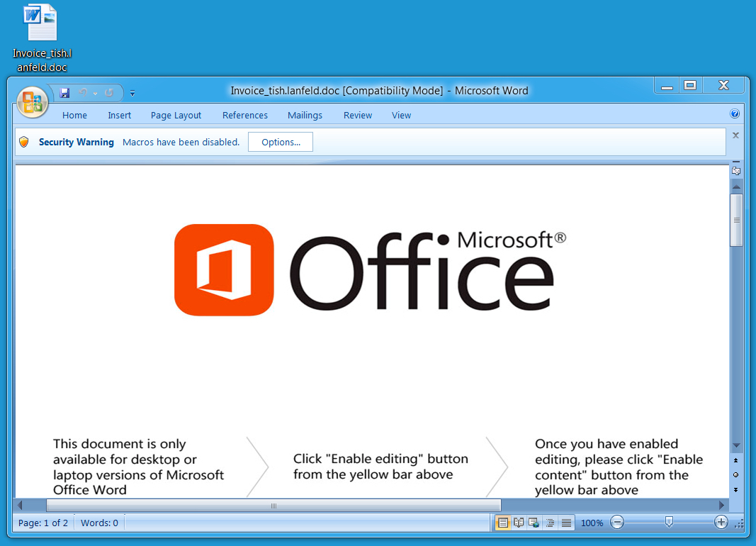Toggle the ruler view icon above scrollbar
Image resolution: width=756 pixels, height=546 pixels.
pos(736,169)
